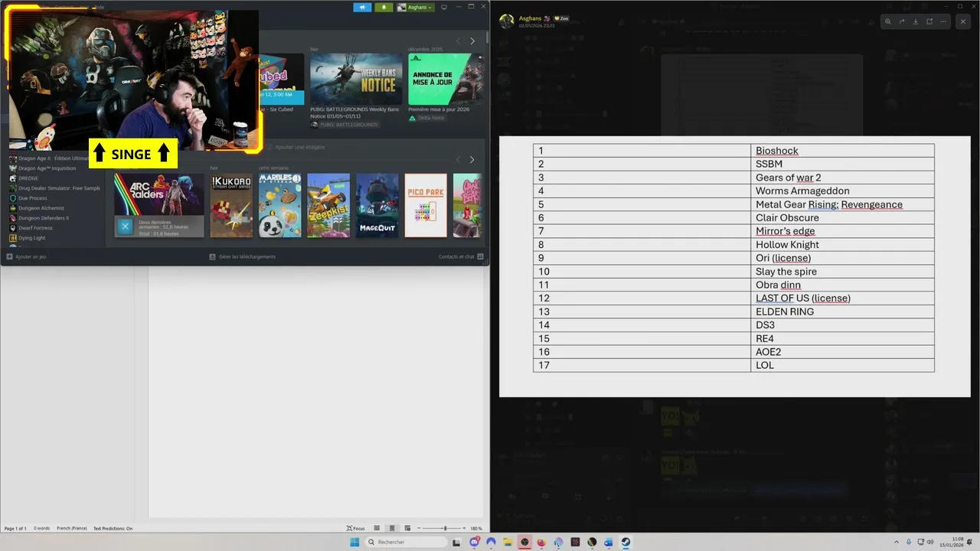The width and height of the screenshot is (980, 551).
Task: Open the Asghans account dropdown in Steam
Action: [415, 7]
